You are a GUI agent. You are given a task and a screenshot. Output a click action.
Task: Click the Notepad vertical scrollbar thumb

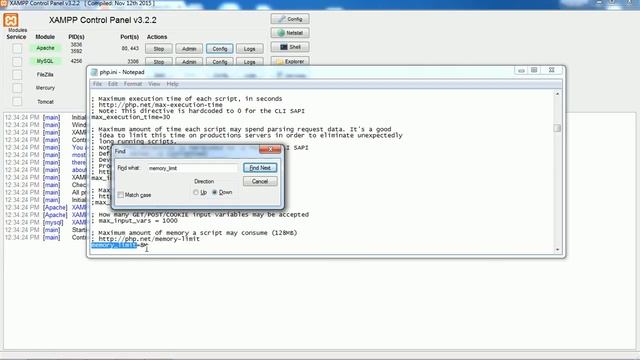pos(557,128)
